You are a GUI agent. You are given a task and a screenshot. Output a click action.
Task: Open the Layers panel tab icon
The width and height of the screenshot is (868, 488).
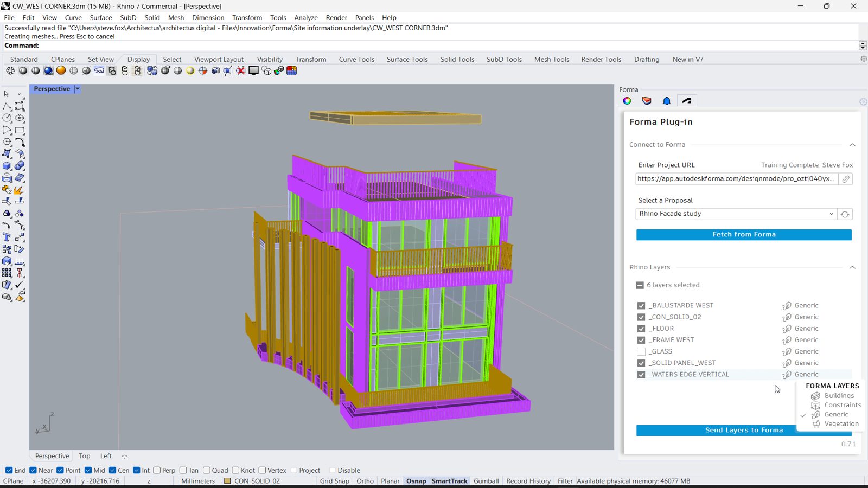[x=647, y=101]
